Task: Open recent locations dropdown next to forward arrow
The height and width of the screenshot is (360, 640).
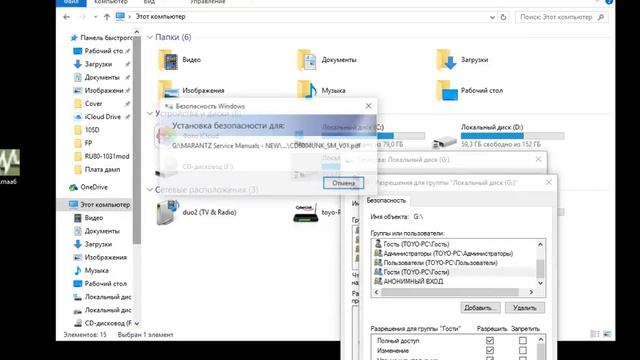Action: click(96, 17)
